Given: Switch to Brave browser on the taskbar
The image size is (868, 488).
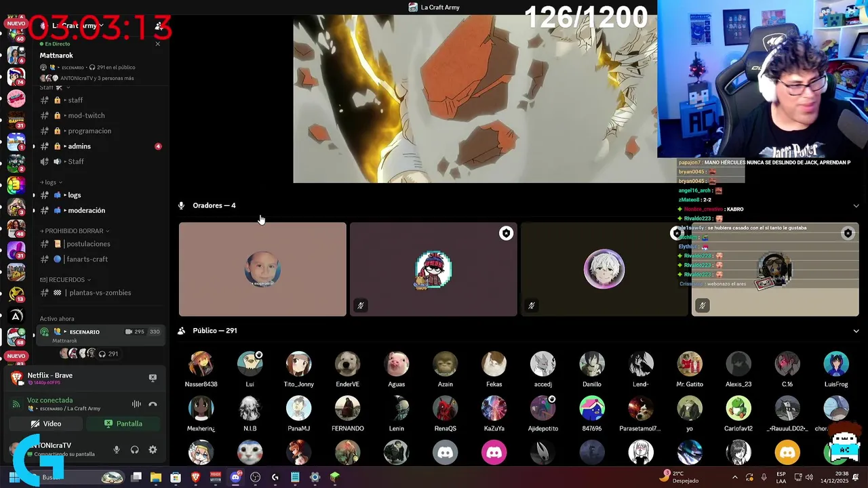Looking at the screenshot, I should tap(195, 477).
